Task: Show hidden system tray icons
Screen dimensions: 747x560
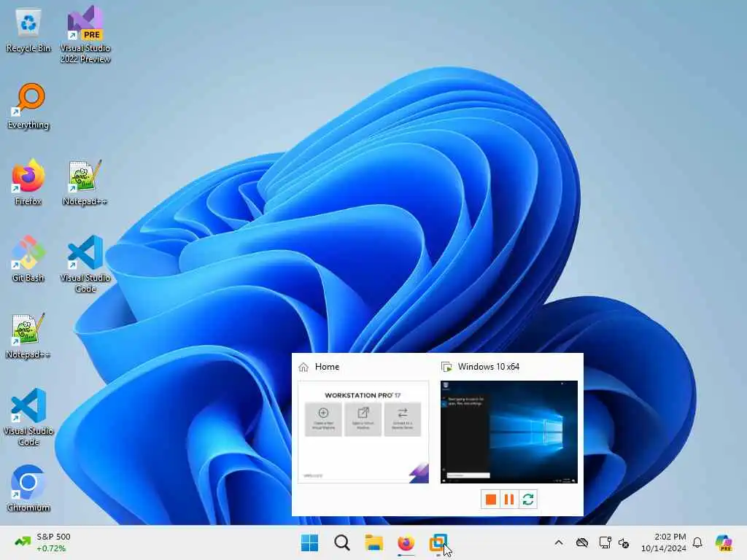Action: tap(559, 542)
